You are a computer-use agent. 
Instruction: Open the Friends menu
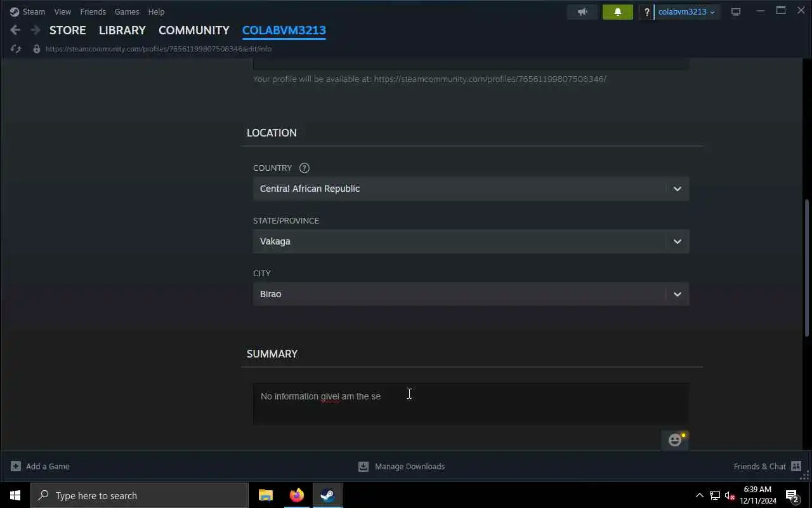pos(93,11)
